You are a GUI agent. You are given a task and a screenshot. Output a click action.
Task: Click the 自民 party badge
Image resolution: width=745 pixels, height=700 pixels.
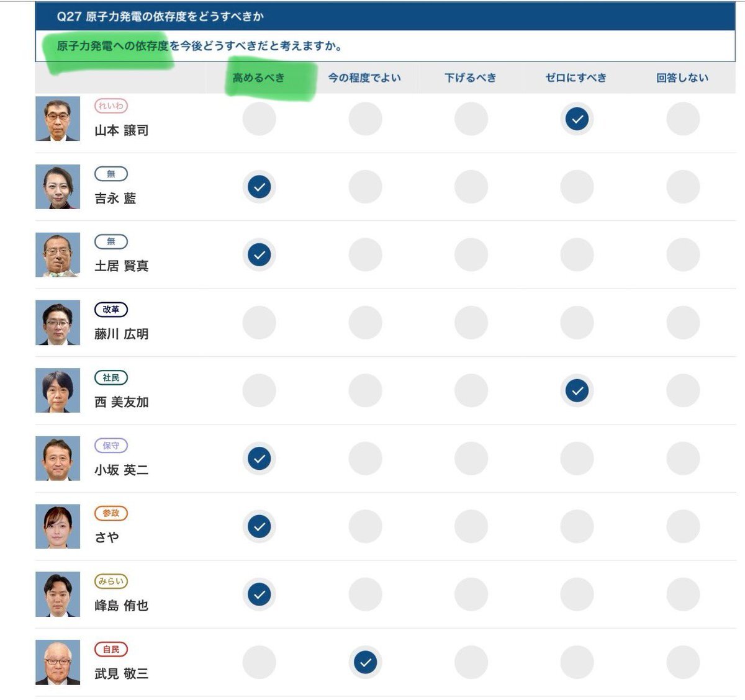click(111, 649)
